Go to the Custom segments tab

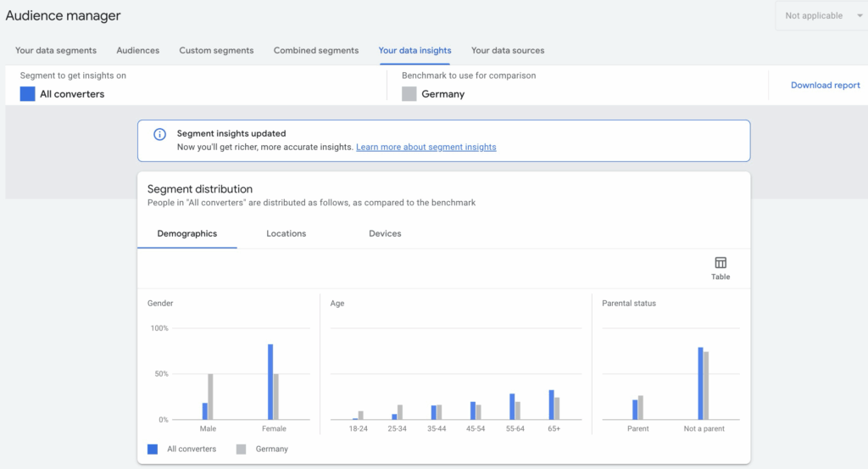pos(216,51)
